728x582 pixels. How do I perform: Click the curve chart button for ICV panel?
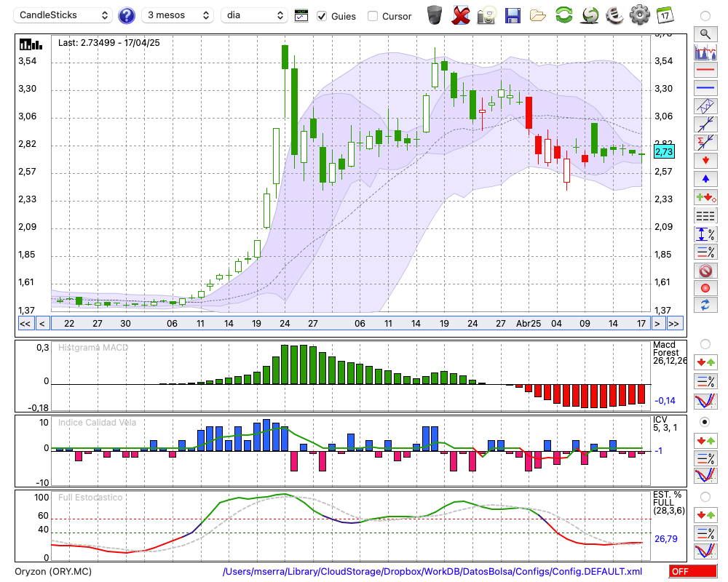[x=705, y=476]
